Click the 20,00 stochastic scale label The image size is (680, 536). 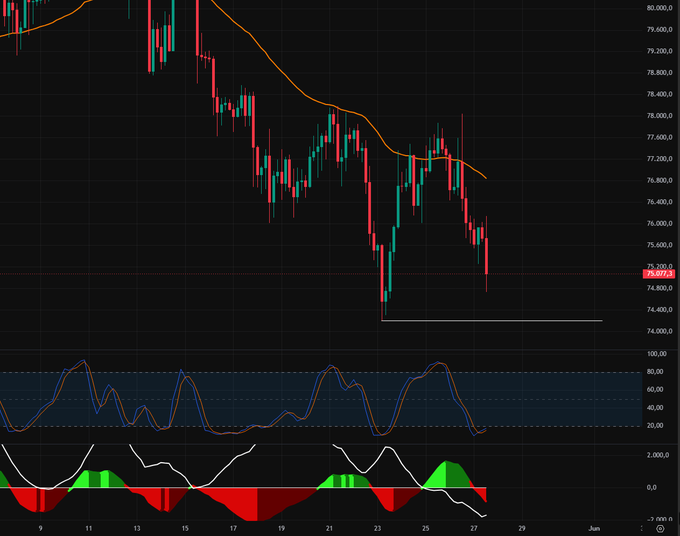(x=655, y=425)
